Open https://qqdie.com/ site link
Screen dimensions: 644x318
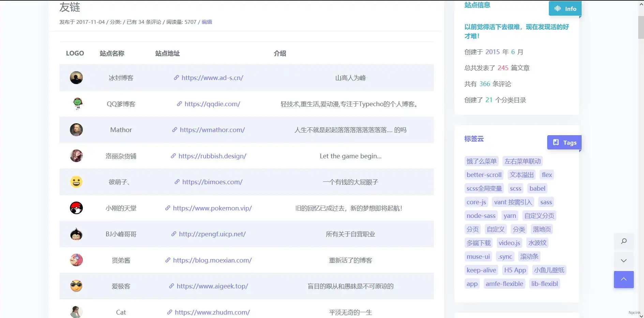tap(212, 104)
